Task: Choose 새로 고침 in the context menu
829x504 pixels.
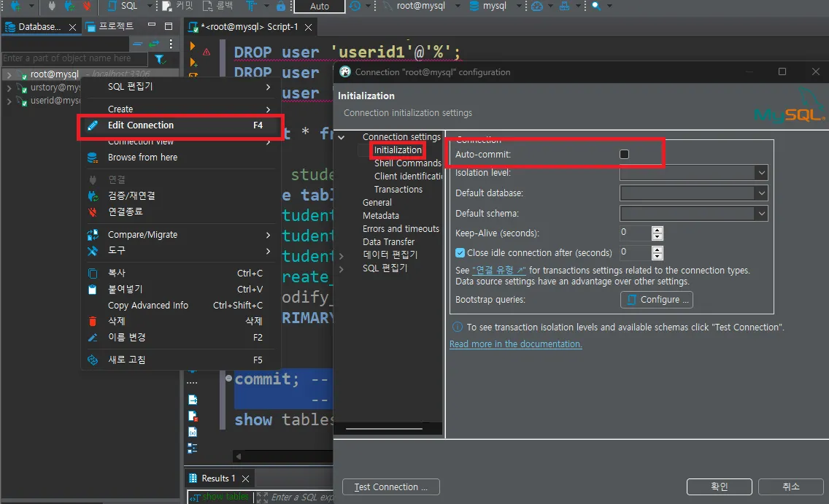Action: point(181,360)
